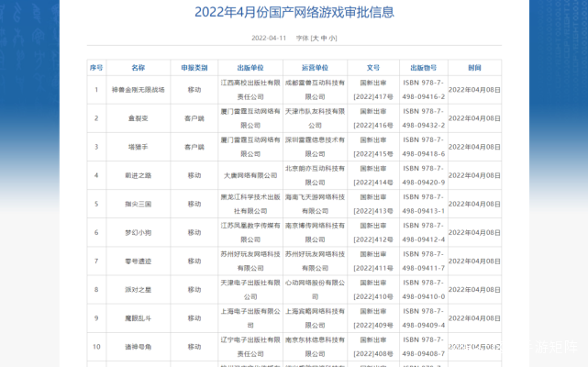Select the game name 梦幻小狗
Screen dimensions: 588x367
138,233
